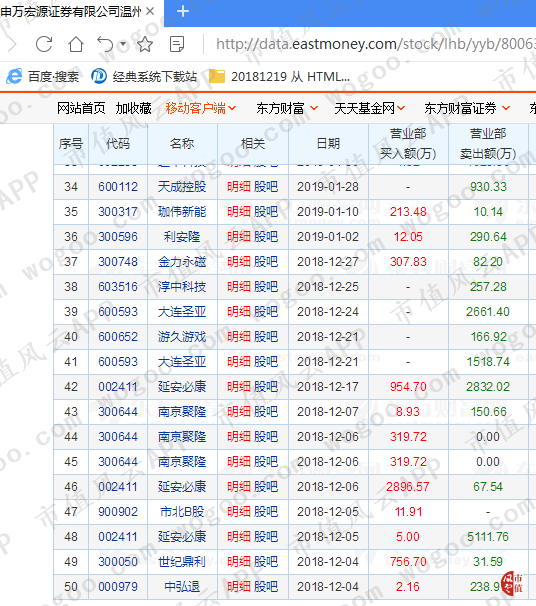Image resolution: width=536 pixels, height=606 pixels.
Task: Click the undo back arrow icon
Action: tap(105, 44)
